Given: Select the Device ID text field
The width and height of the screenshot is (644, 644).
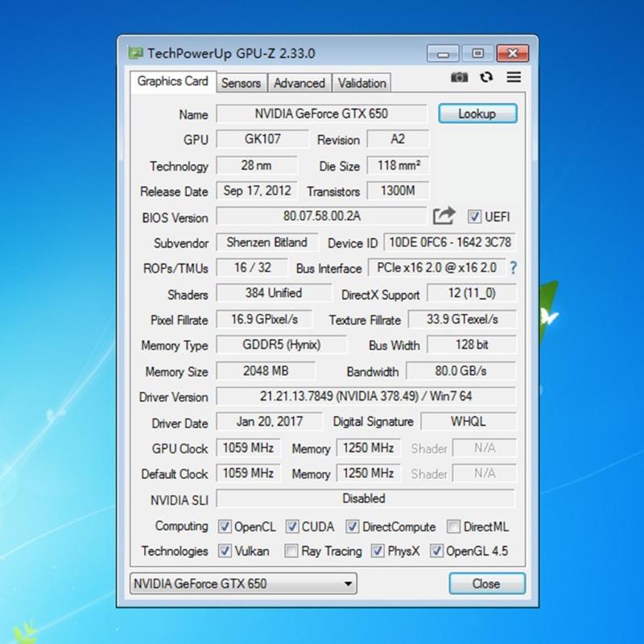Looking at the screenshot, I should 451,242.
